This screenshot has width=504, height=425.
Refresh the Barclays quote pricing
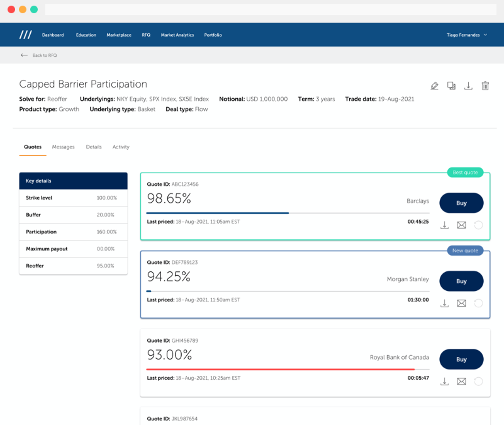pyautogui.click(x=478, y=225)
